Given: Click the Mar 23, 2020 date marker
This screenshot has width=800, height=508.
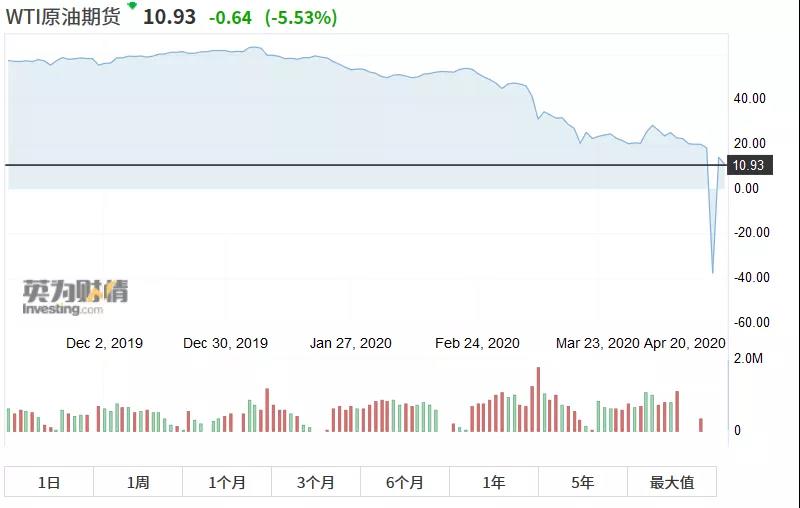Looking at the screenshot, I should click(597, 343).
